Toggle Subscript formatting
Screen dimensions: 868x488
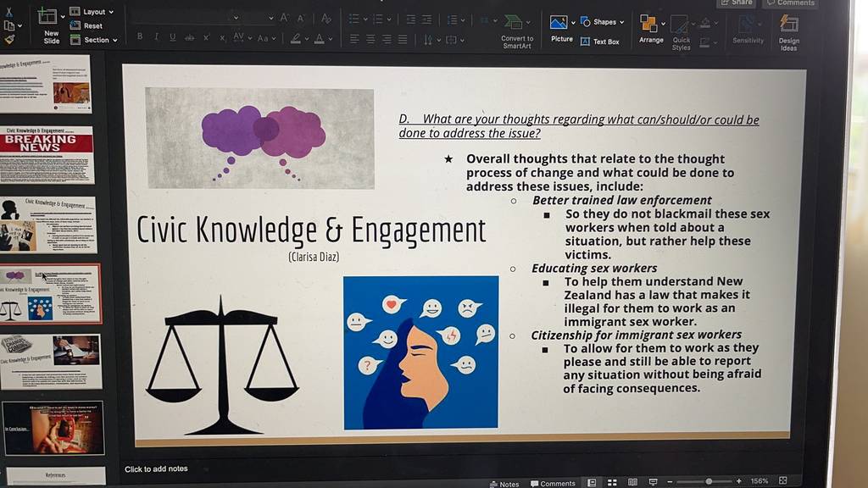pyautogui.click(x=222, y=37)
